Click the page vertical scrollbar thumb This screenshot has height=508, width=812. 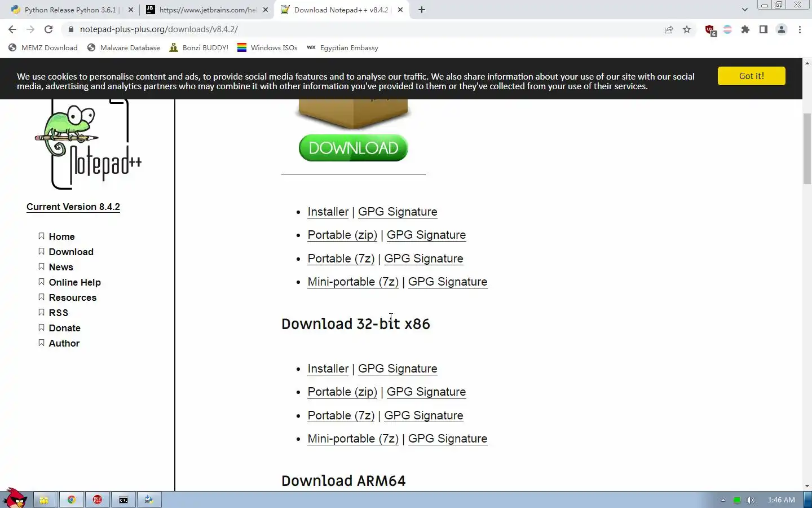(807, 148)
